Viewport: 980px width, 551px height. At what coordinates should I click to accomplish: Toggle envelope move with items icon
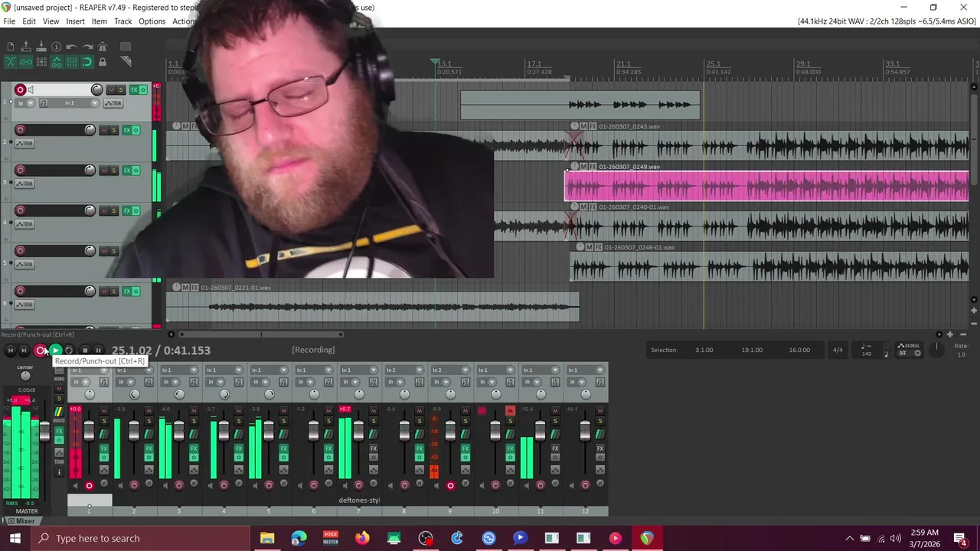click(x=57, y=62)
